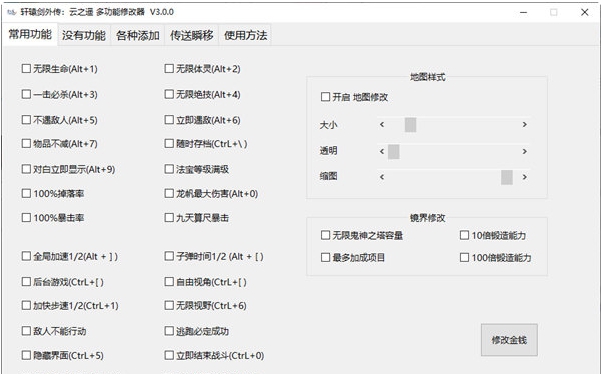The width and height of the screenshot is (602, 374).
Task: Toggle 隐藏界面(Ctrl+5) checkbox
Action: [x=26, y=356]
